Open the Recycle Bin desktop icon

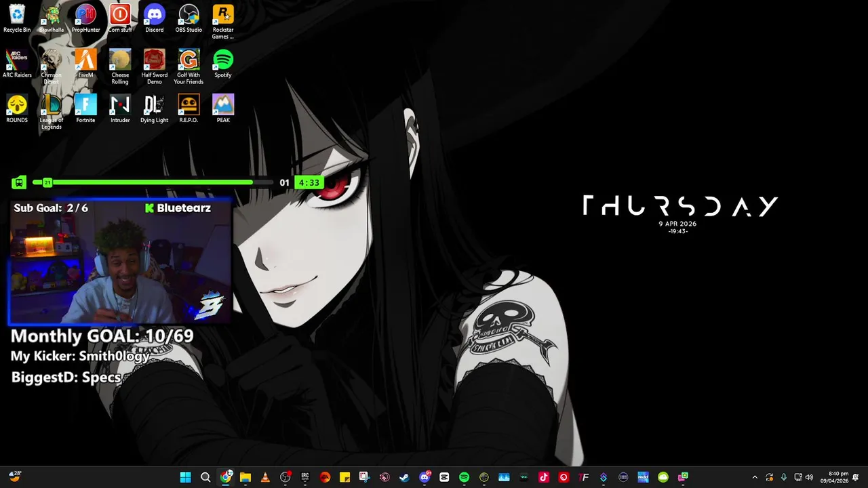[x=17, y=19]
